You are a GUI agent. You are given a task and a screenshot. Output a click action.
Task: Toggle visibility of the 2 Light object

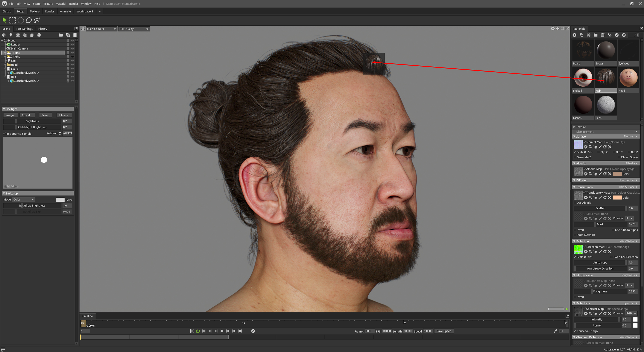coord(73,57)
